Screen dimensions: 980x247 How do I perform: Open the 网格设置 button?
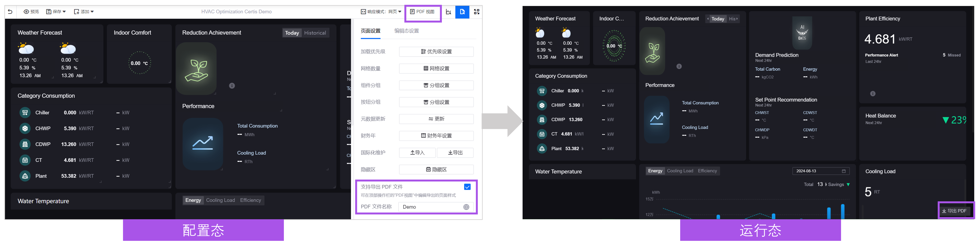436,69
